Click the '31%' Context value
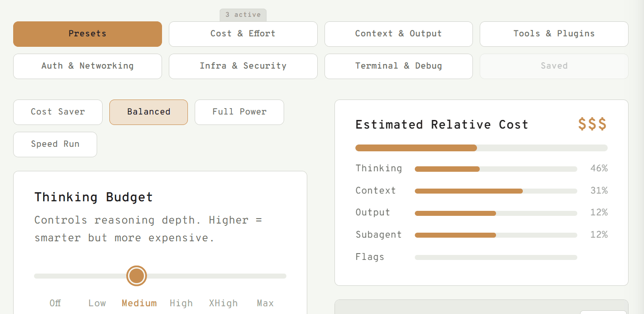 coord(599,191)
